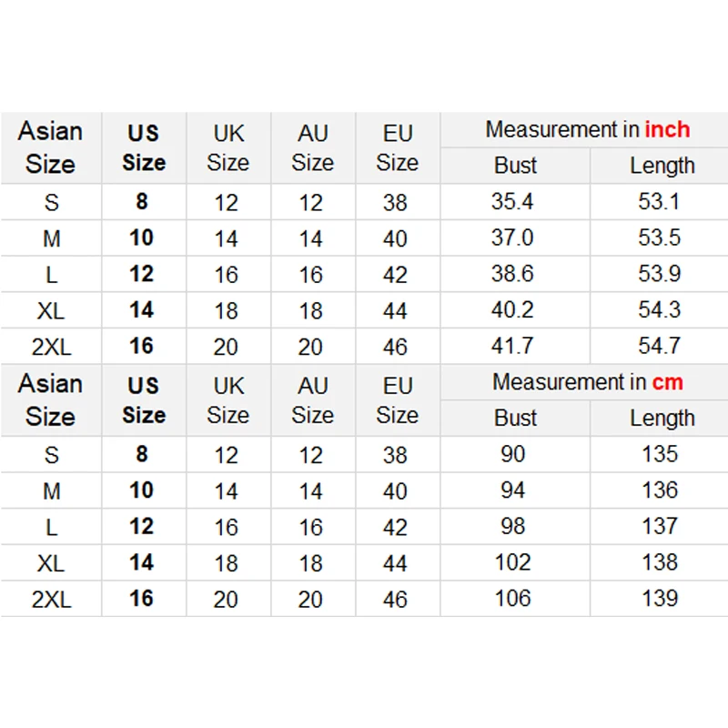
Task: Select the 135 length cell
Action: point(660,454)
